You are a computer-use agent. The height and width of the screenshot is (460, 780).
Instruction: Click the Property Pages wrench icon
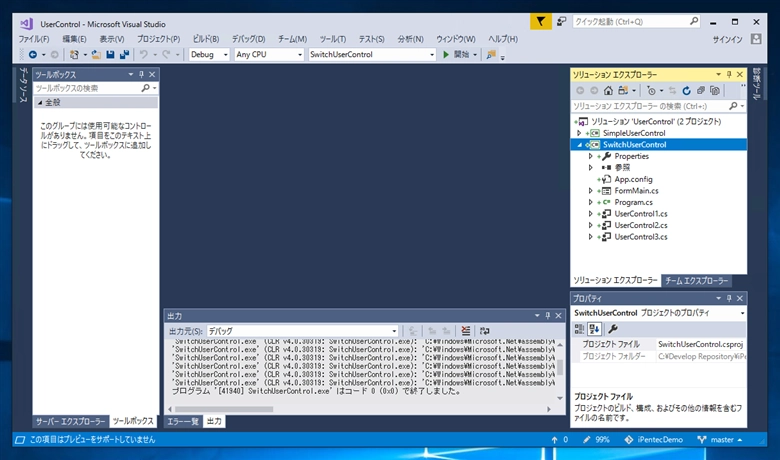(x=613, y=329)
